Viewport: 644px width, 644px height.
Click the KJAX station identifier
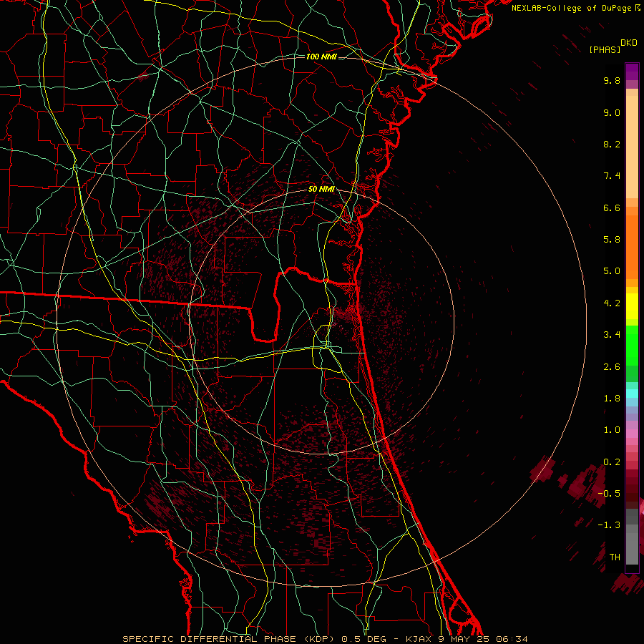420,639
